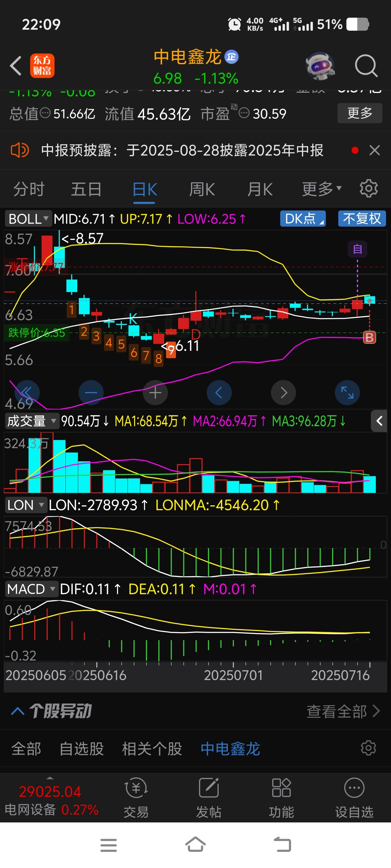Open LON indicator dropdown
The height and width of the screenshot is (868, 391).
[x=26, y=505]
